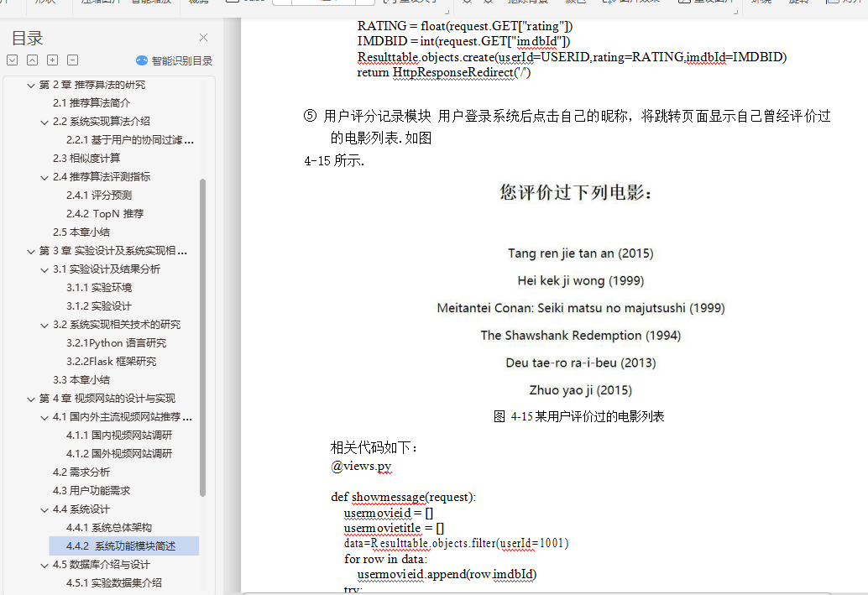Screen dimensions: 868x595
Task: Click the text 相关代码如下：
Action: click(x=374, y=447)
